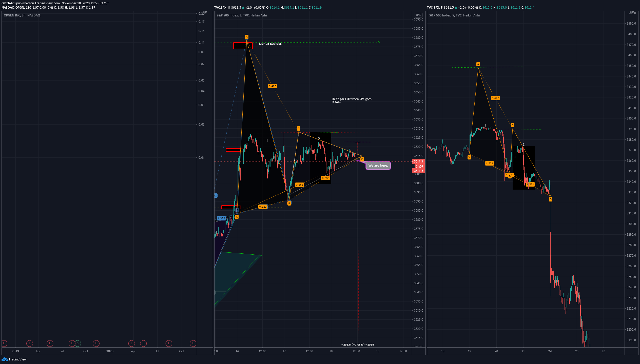Select orange point B label on middle SPX chart
Screen dimensions: 640x364
coord(289,203)
